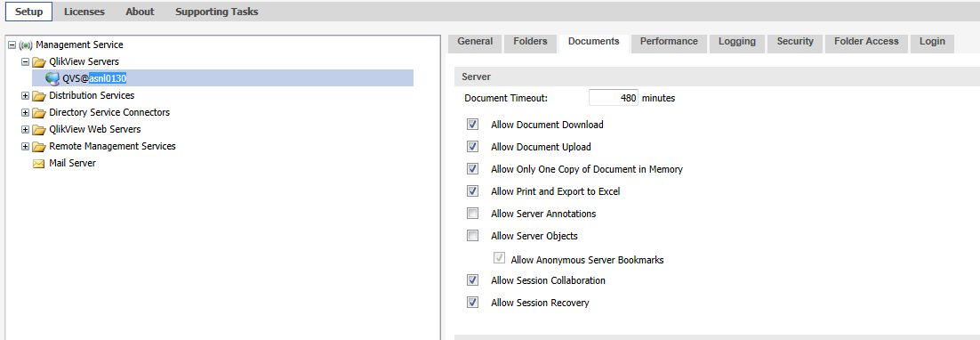Select Management Service tree label
This screenshot has width=980, height=340.
[x=80, y=45]
